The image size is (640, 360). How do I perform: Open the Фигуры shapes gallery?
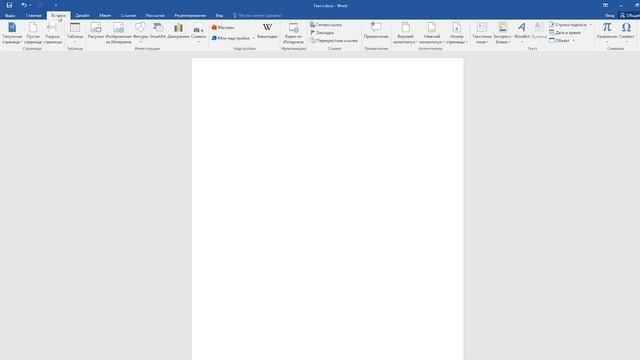(140, 33)
